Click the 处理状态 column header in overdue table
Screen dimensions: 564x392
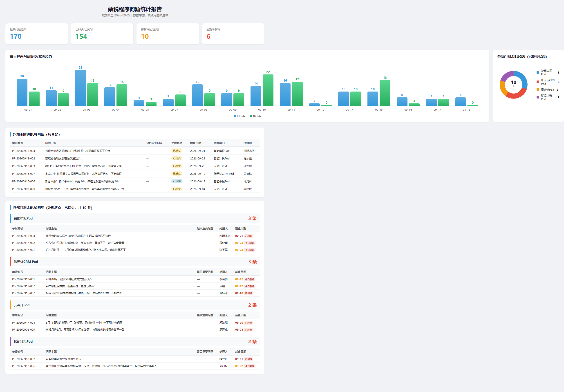pos(177,143)
